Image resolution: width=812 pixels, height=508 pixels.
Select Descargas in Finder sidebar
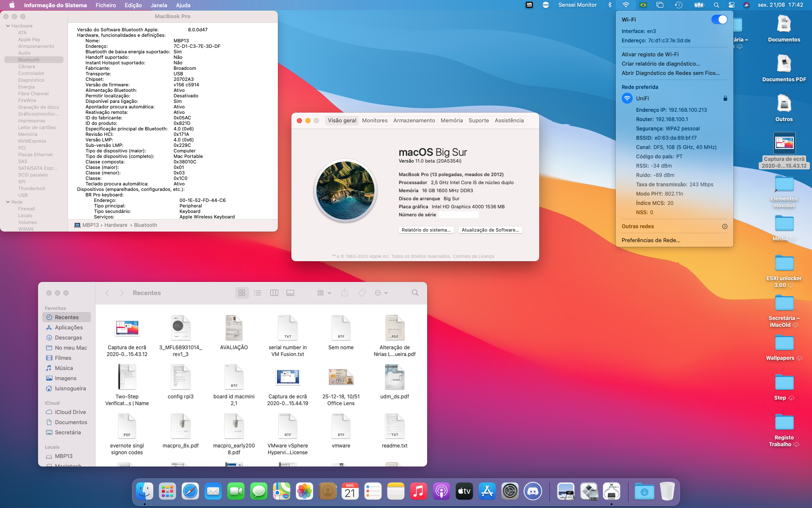(68, 338)
